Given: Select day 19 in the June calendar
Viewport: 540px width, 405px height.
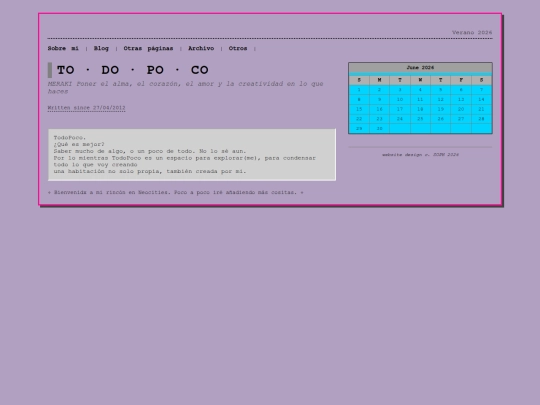Looking at the screenshot, I should tap(440, 109).
